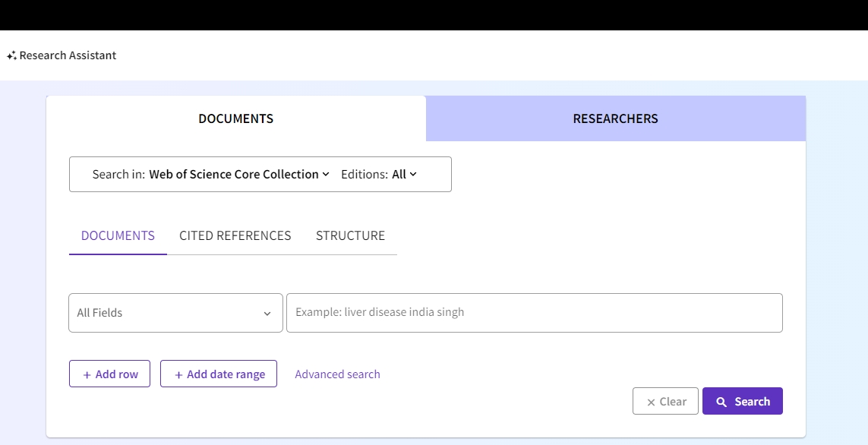Switch to the CITED REFERENCES tab
Viewport: 868px width, 445px height.
pos(235,235)
